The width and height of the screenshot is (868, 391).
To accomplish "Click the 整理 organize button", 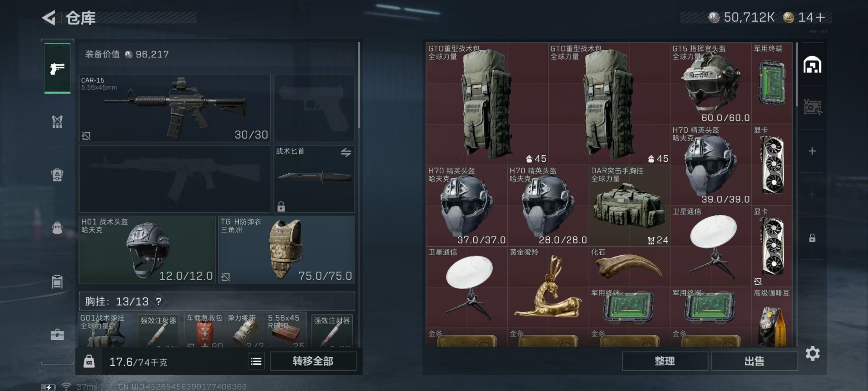I will point(665,361).
